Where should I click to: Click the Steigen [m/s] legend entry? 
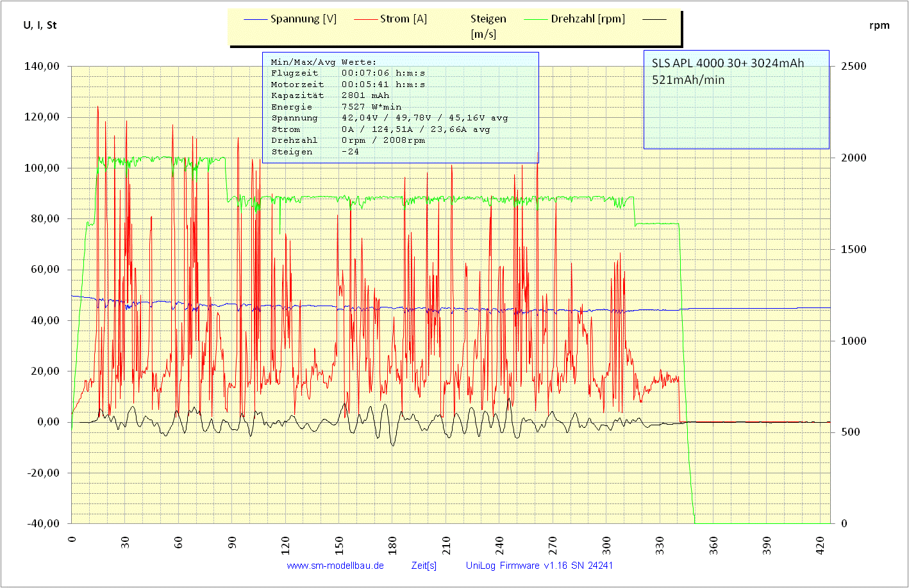tap(488, 26)
